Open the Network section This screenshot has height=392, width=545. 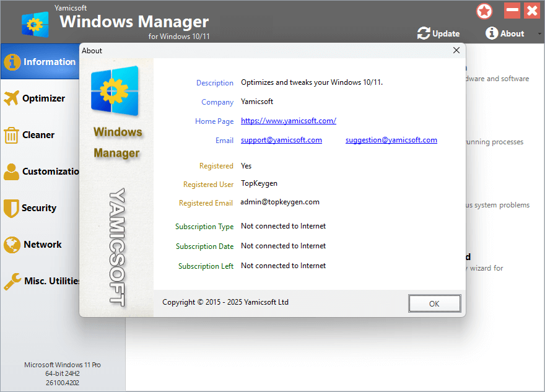point(12,244)
